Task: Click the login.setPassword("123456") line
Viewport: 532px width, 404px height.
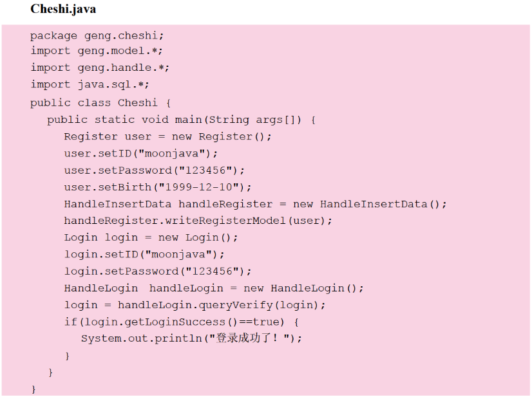Action: pos(158,271)
